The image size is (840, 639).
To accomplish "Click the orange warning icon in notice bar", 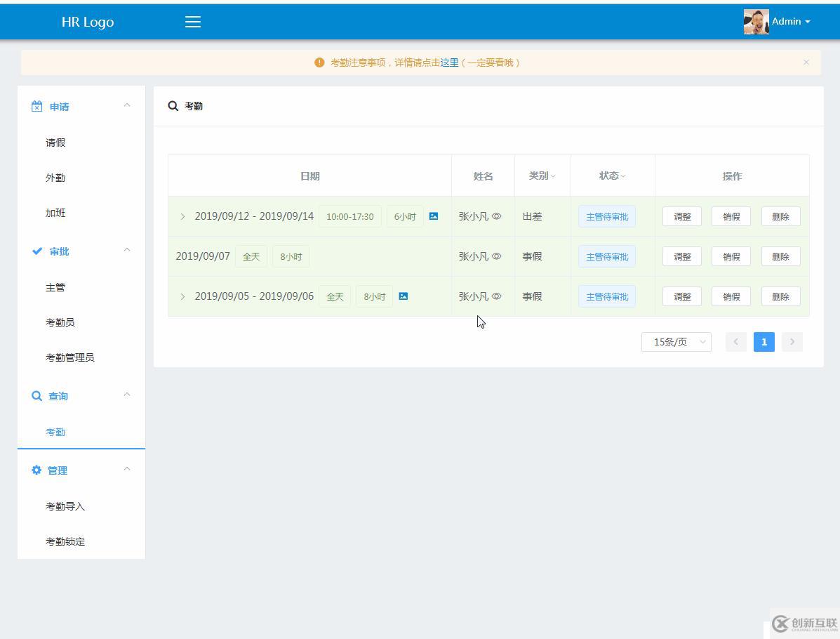I will (x=319, y=62).
